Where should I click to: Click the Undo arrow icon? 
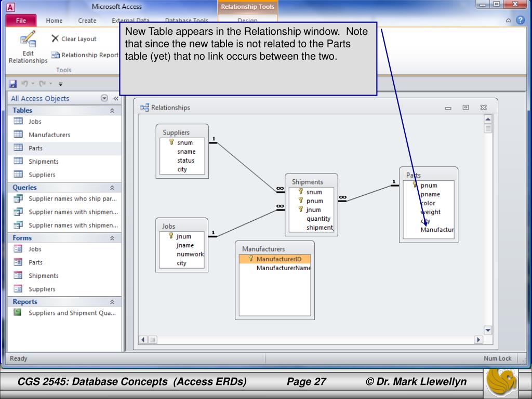point(24,84)
